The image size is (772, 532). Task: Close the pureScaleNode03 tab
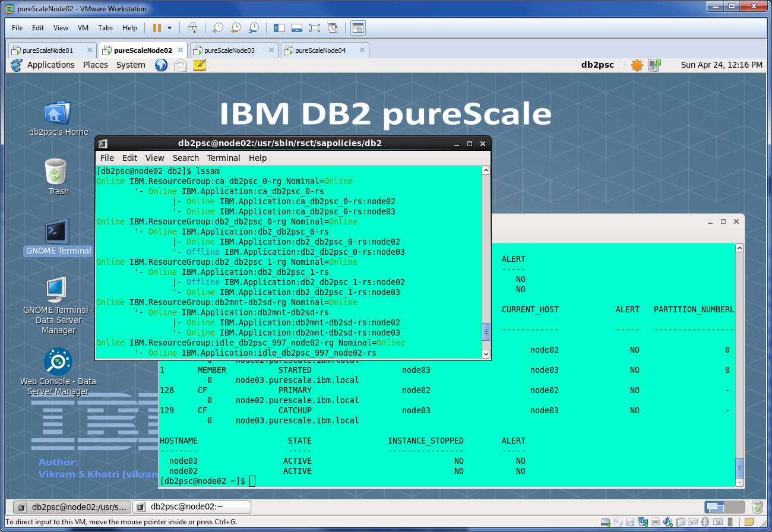[x=271, y=50]
